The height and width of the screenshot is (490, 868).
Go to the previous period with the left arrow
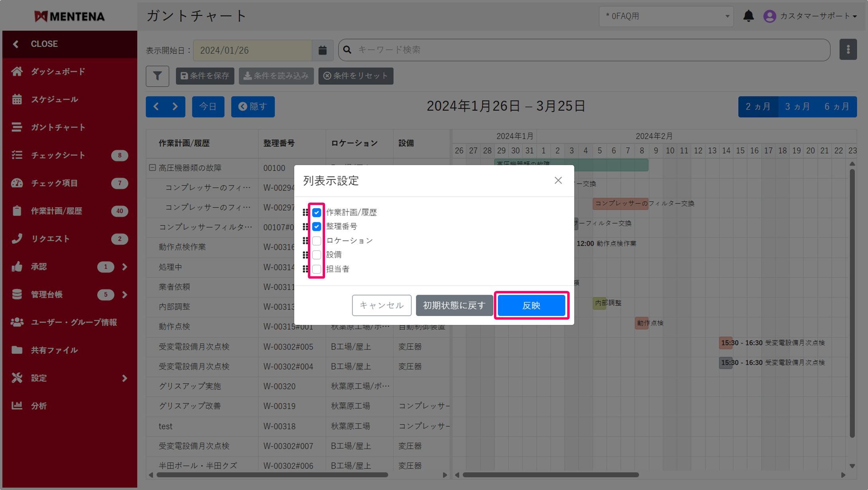[x=156, y=107]
